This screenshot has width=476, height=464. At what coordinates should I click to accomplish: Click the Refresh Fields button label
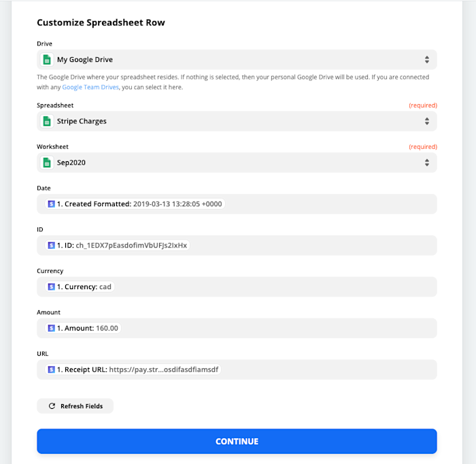point(82,406)
